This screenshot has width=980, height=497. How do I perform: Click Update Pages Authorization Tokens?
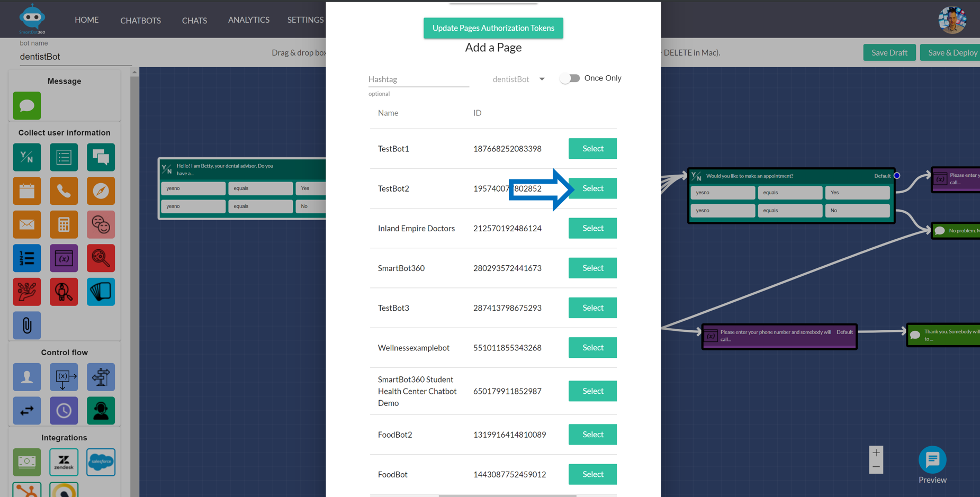click(493, 28)
